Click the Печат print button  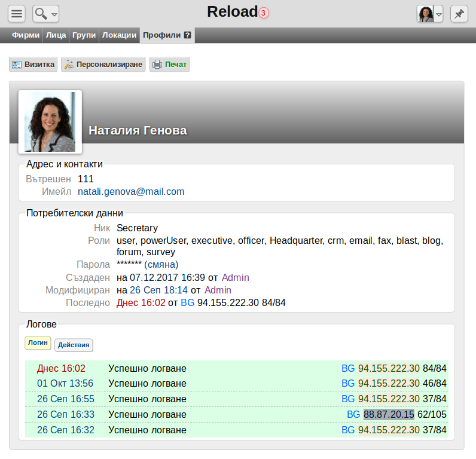click(x=169, y=65)
